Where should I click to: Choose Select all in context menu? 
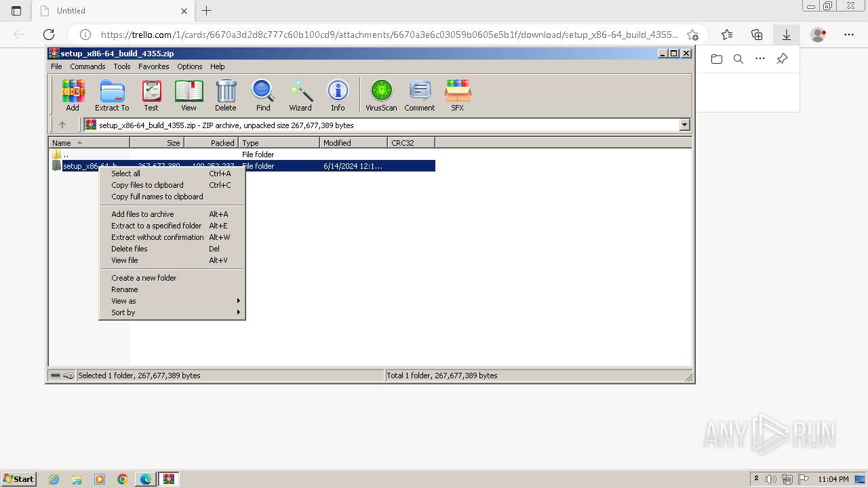coord(172,174)
